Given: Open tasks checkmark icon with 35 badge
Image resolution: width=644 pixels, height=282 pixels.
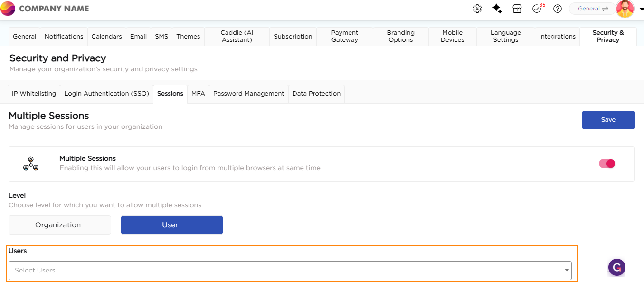Looking at the screenshot, I should 537,9.
